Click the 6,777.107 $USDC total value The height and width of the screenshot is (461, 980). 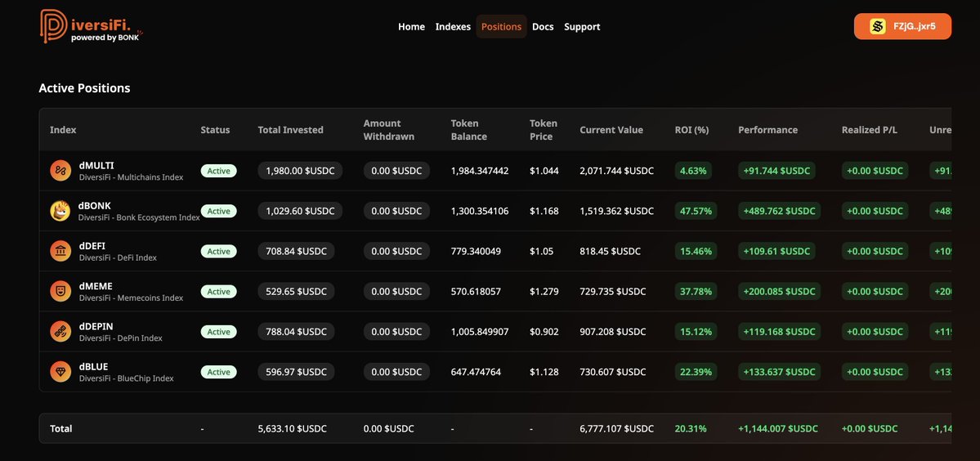coord(617,428)
